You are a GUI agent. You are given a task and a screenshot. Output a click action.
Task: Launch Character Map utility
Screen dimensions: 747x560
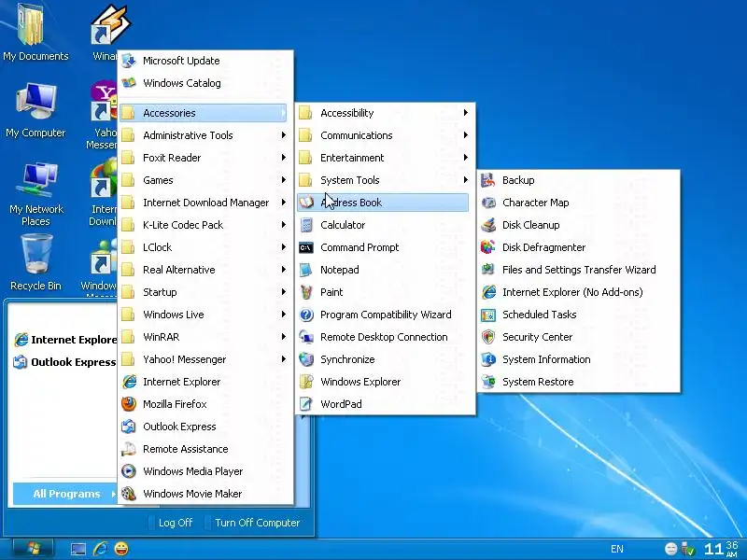point(578,203)
